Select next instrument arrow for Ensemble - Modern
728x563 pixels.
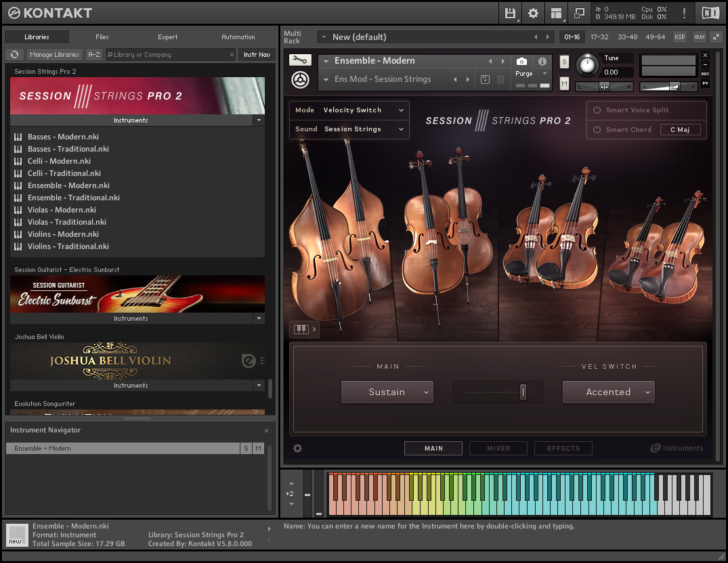(x=502, y=61)
